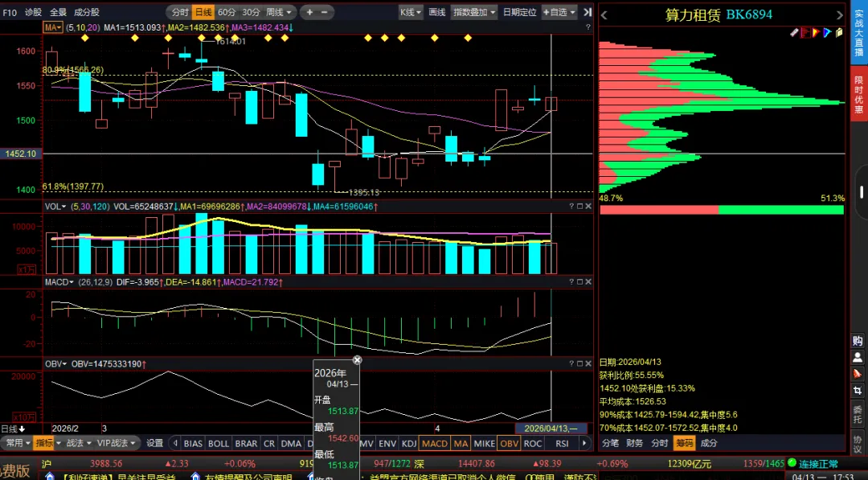This screenshot has width=868, height=480.
Task: Close the OBV indicator panel
Action: click(x=588, y=363)
